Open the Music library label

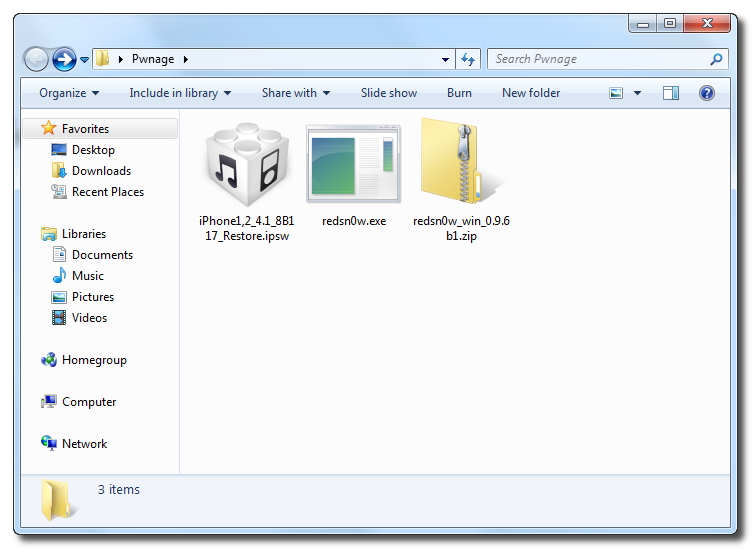pyautogui.click(x=88, y=276)
